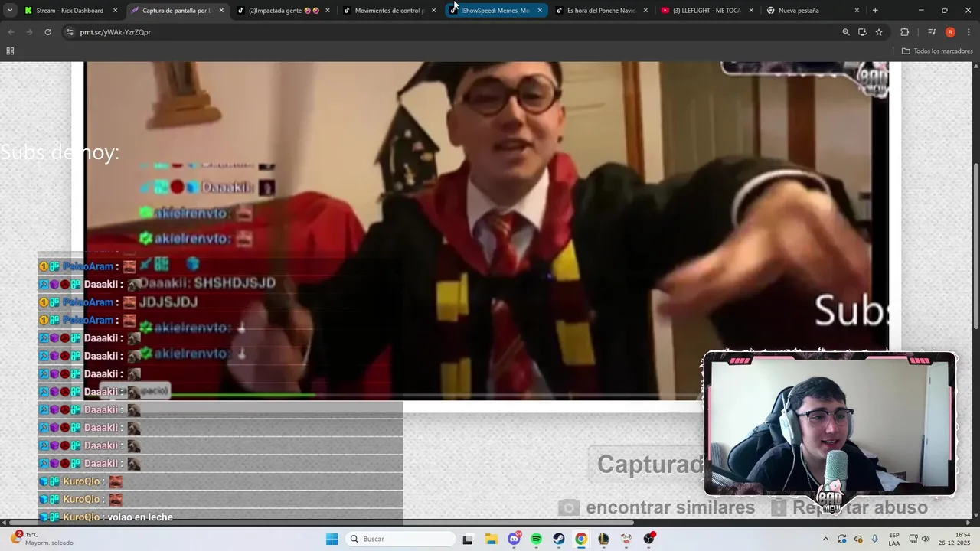Viewport: 980px width, 551px height.
Task: Open Discord from the taskbar
Action: tap(514, 539)
